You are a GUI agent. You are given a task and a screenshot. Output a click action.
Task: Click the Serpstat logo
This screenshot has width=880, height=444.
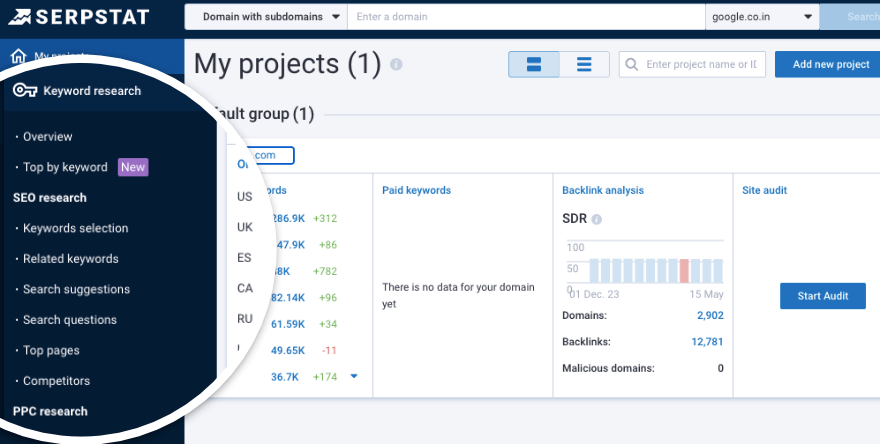tap(79, 17)
